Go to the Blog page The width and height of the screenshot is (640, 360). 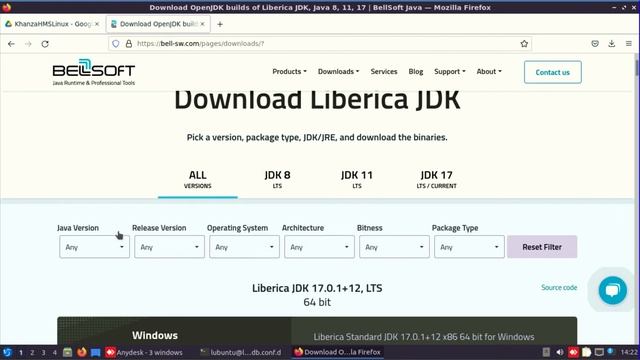[416, 71]
